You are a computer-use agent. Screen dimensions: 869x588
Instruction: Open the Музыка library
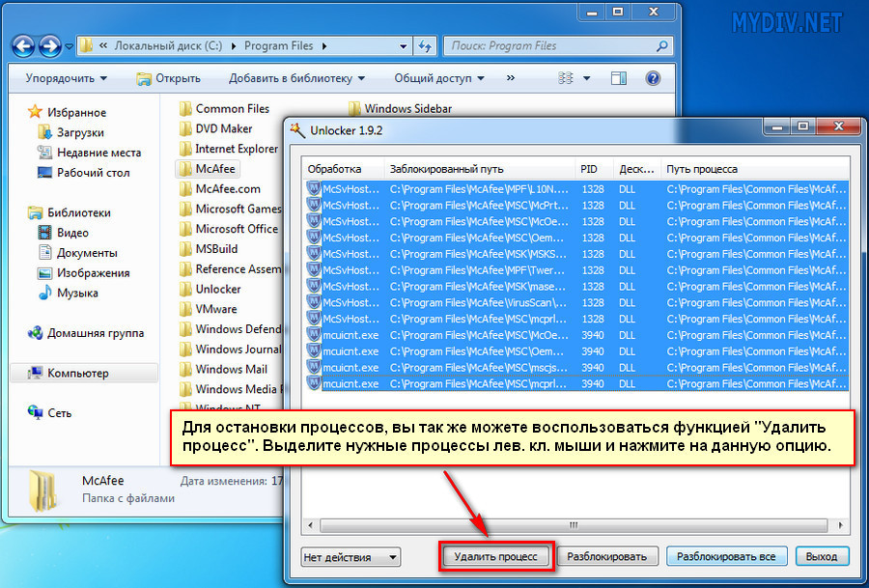point(68,293)
